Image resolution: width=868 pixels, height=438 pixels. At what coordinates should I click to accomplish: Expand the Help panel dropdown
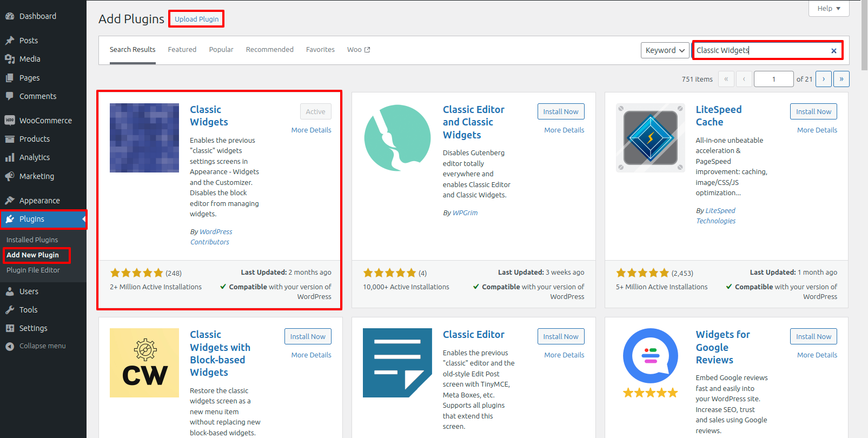coord(829,8)
